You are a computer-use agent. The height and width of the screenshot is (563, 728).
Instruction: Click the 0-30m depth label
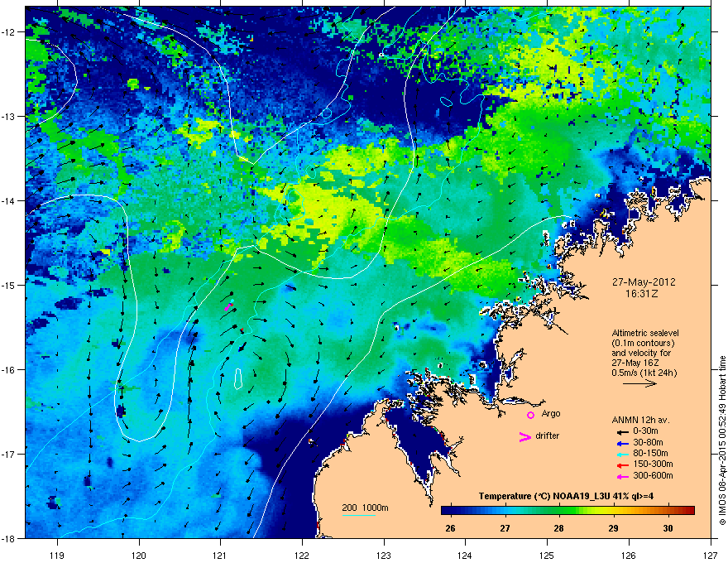[645, 431]
